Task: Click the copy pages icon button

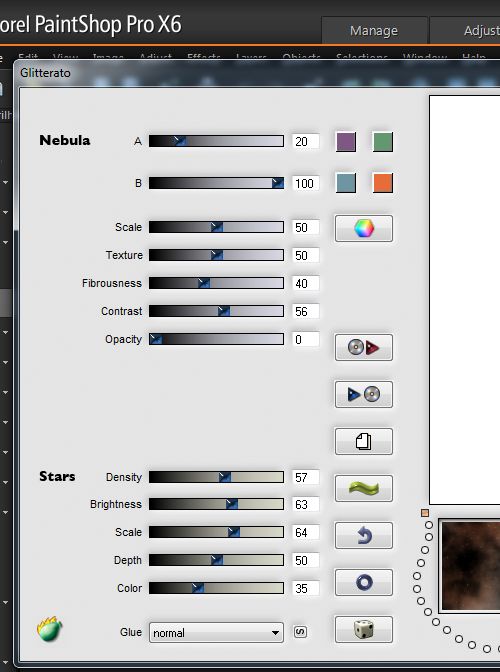Action: pos(363,441)
